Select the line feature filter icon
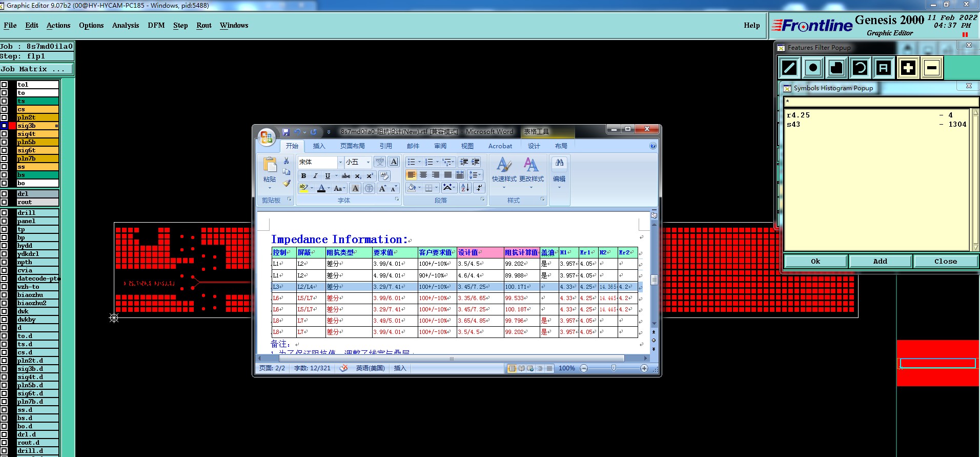This screenshot has width=980, height=457. tap(789, 68)
